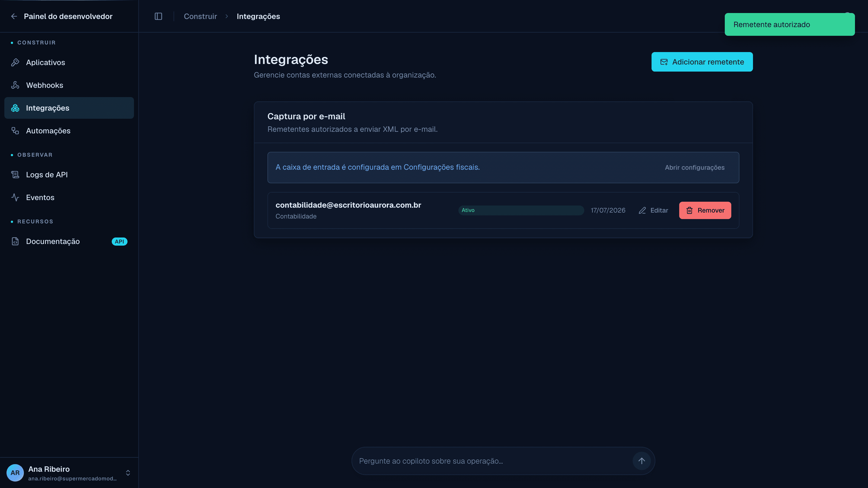Click the Adicionar remetente button
The image size is (868, 488).
click(x=702, y=62)
